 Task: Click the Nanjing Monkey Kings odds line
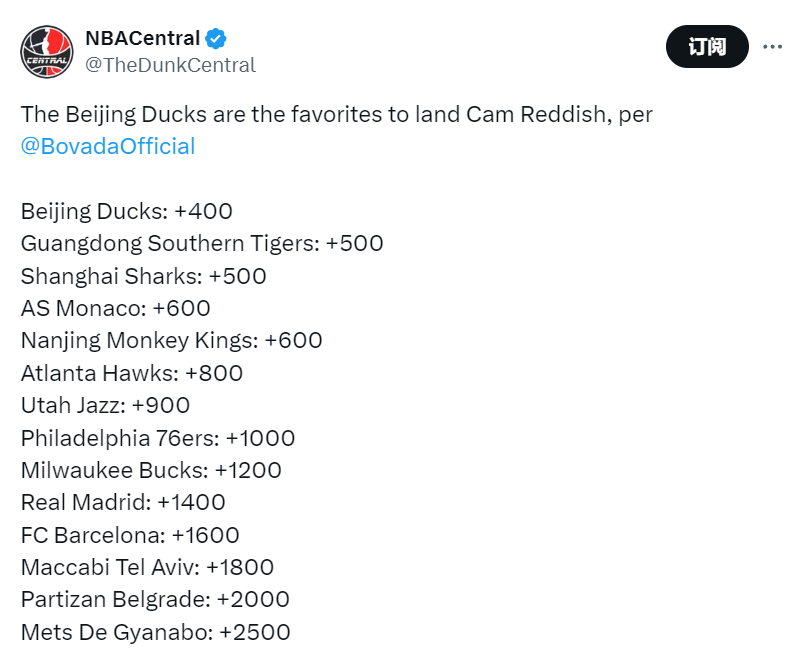[x=171, y=340]
